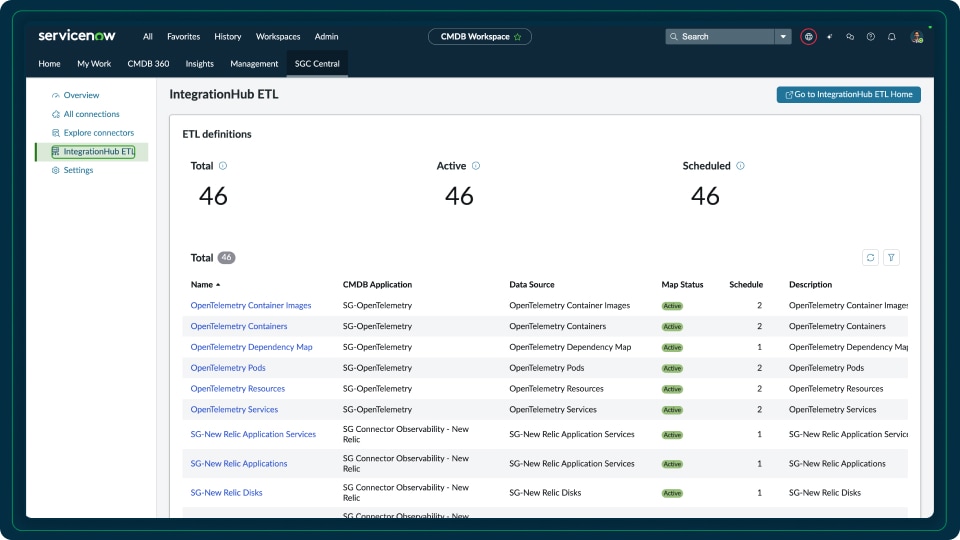Image resolution: width=960 pixels, height=540 pixels.
Task: Open the sparkle AI assistant icon
Action: click(830, 37)
